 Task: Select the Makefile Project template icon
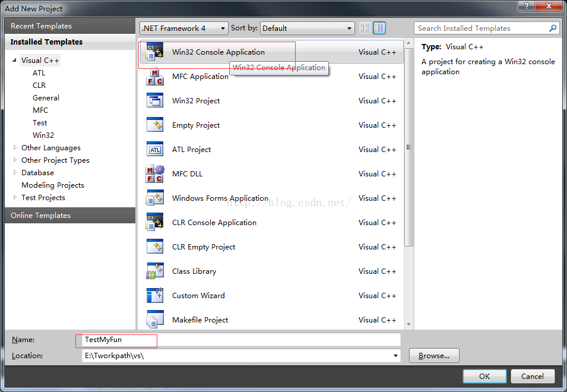pos(155,320)
